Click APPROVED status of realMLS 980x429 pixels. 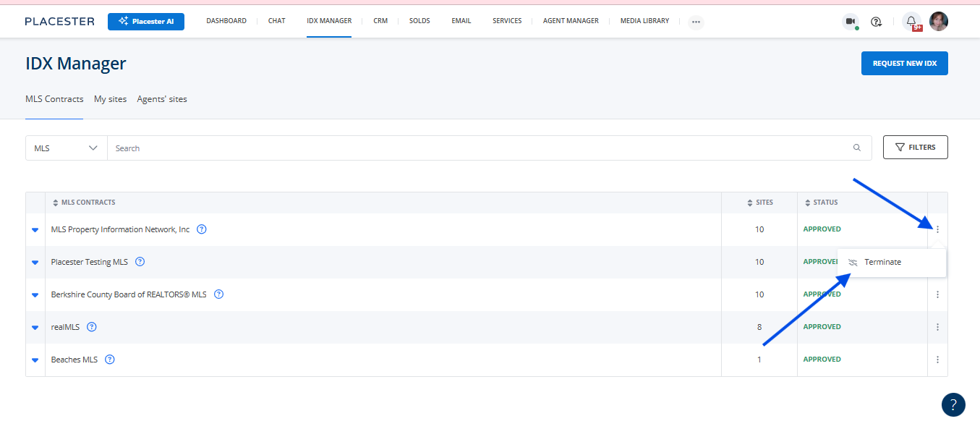coord(822,327)
